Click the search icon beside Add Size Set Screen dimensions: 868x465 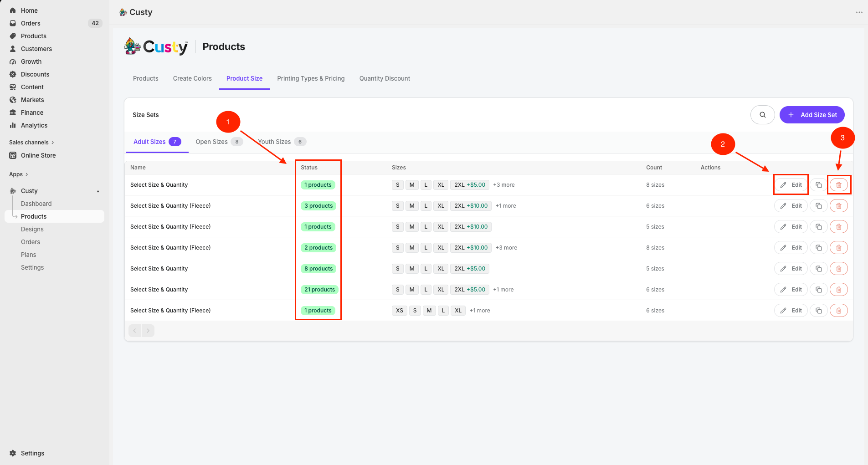762,115
